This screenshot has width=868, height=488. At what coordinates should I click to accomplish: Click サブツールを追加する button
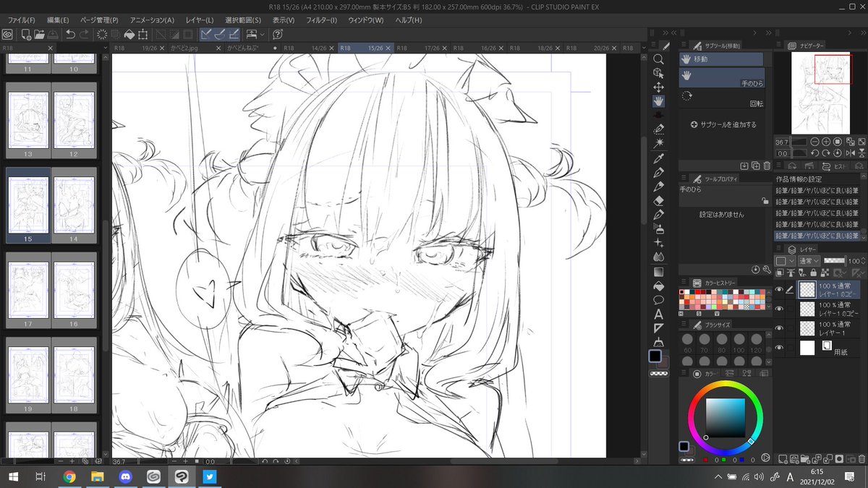tap(724, 124)
